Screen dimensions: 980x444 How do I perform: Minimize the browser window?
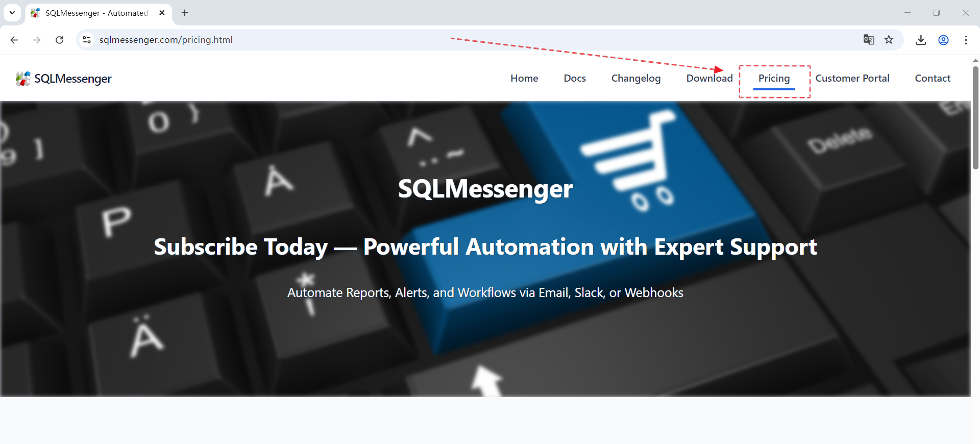pos(908,13)
